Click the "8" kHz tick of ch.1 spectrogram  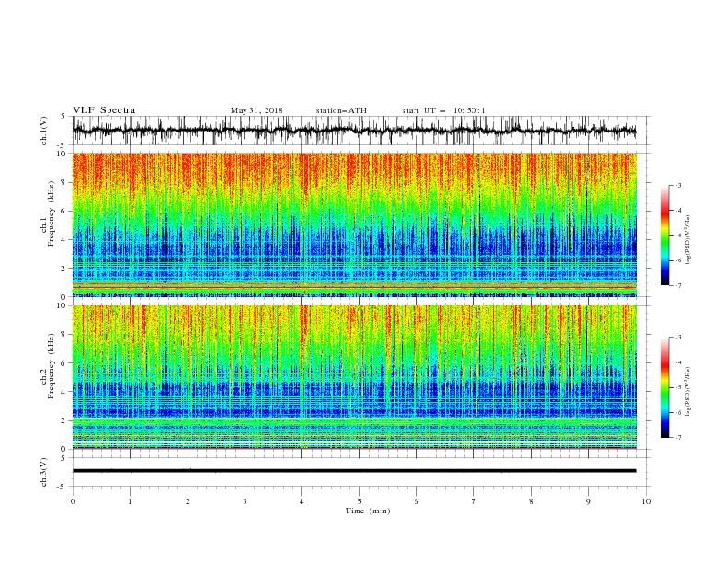63,182
